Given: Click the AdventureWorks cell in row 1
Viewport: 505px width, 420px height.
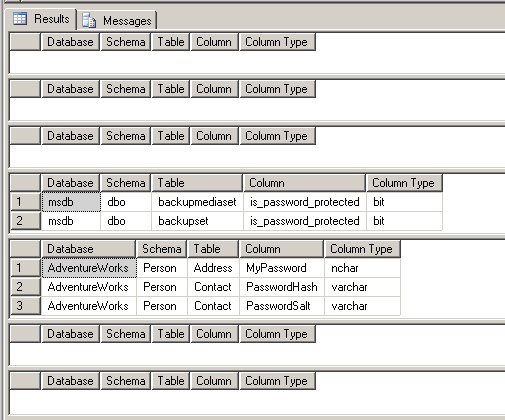Looking at the screenshot, I should pos(89,268).
